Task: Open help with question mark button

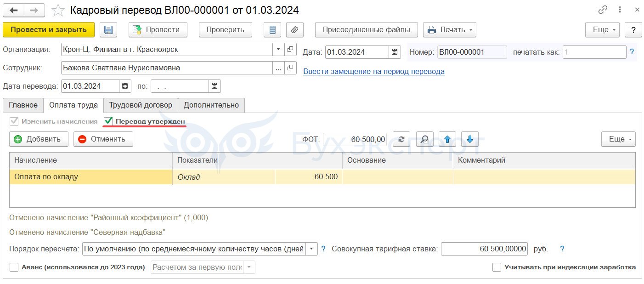Action: pyautogui.click(x=633, y=30)
